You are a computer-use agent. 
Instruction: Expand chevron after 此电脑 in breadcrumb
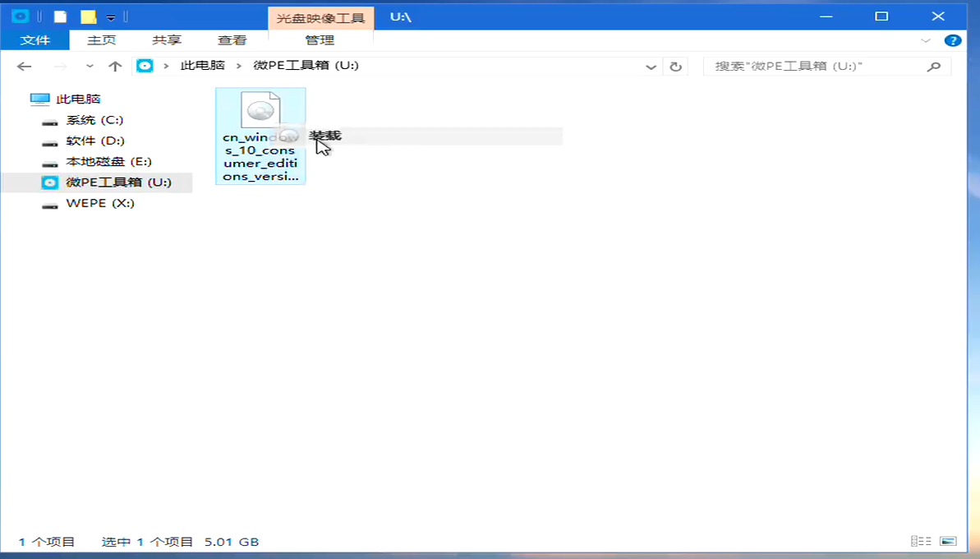click(x=239, y=66)
